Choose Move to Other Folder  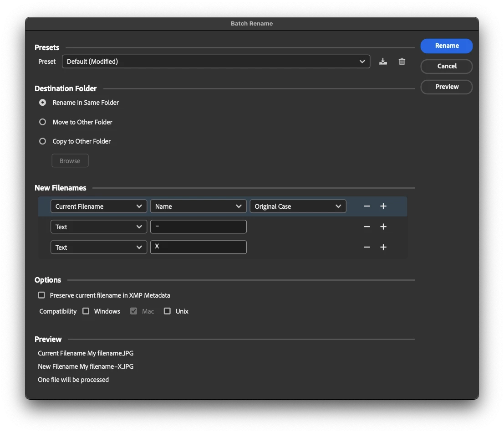42,122
